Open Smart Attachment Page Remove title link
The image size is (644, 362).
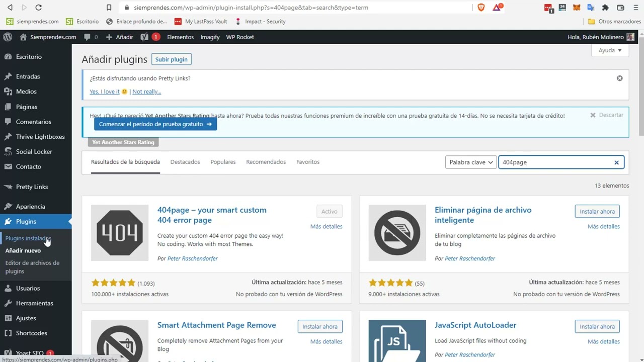pyautogui.click(x=217, y=325)
